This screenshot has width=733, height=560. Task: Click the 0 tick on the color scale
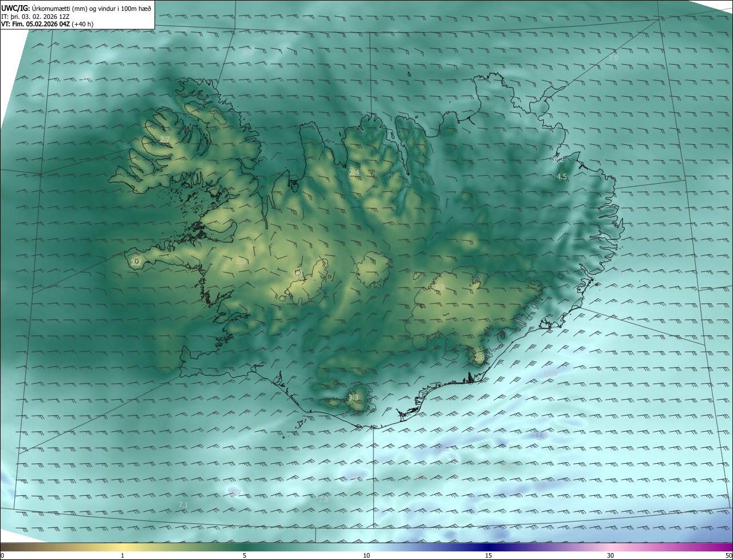coord(2,555)
